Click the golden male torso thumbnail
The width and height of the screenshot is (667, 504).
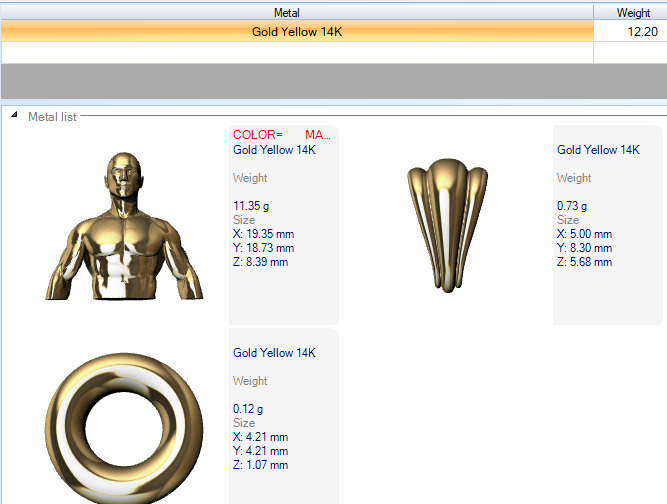pyautogui.click(x=124, y=226)
